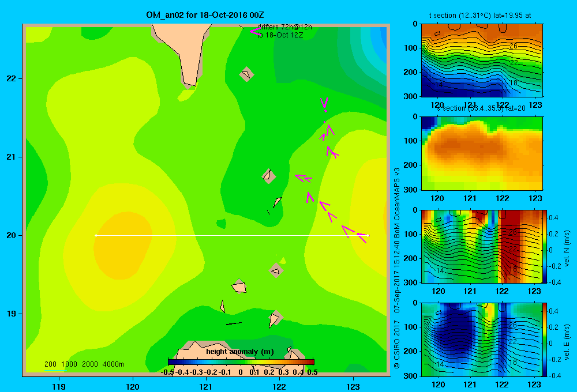
Task: Click the "height anomaly (m)" label
Action: (x=240, y=352)
